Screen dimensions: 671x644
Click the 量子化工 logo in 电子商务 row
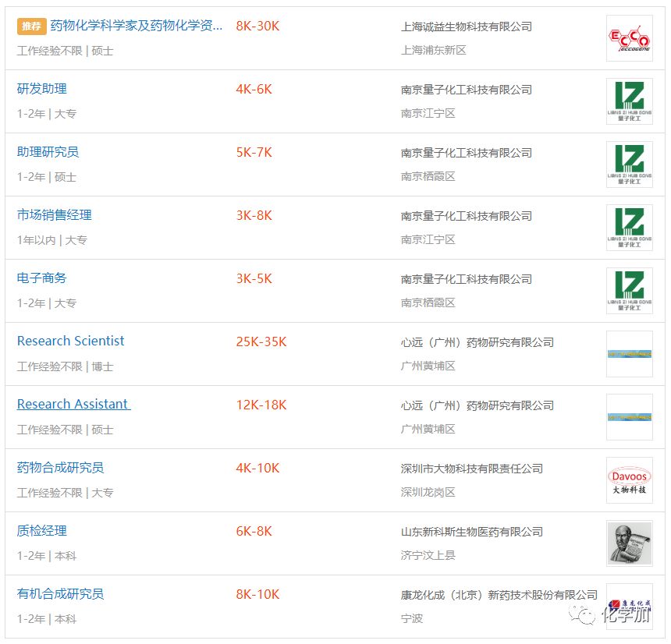coord(630,291)
